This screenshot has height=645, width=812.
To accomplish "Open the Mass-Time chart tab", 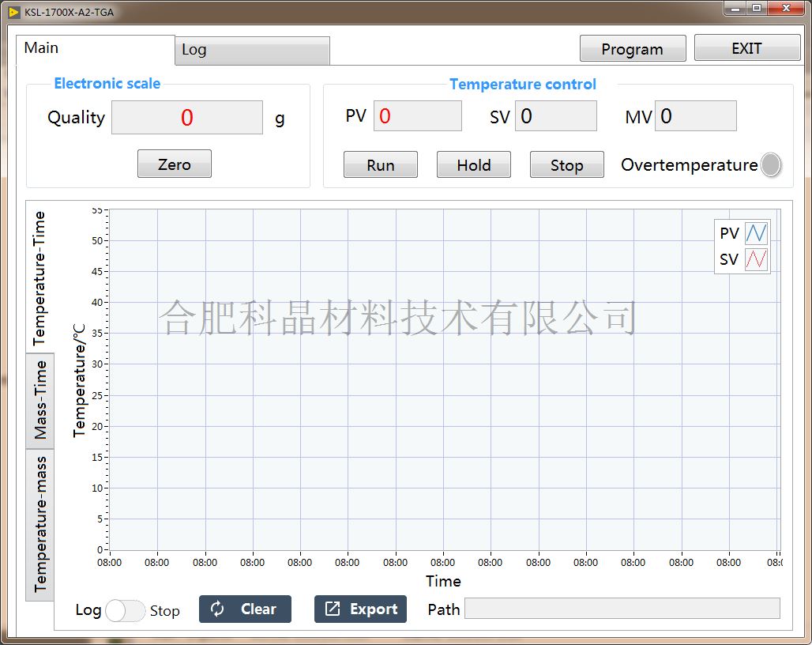I will point(40,400).
